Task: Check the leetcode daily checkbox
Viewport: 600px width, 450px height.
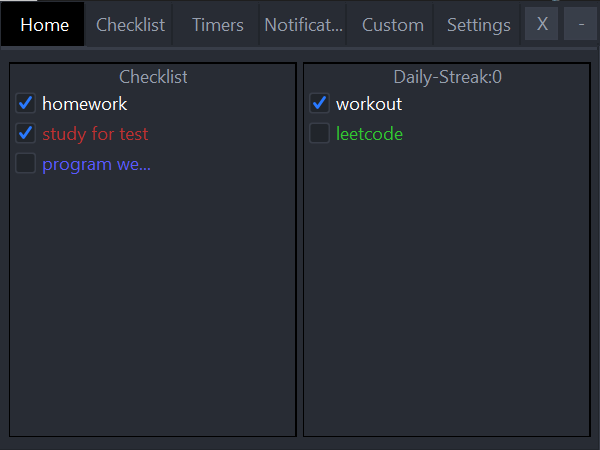Action: click(320, 133)
